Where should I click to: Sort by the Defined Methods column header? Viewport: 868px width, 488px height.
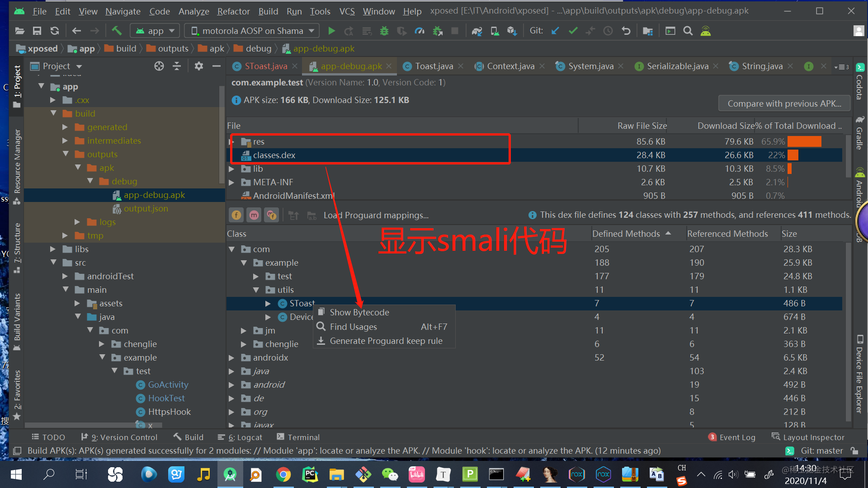pos(626,234)
